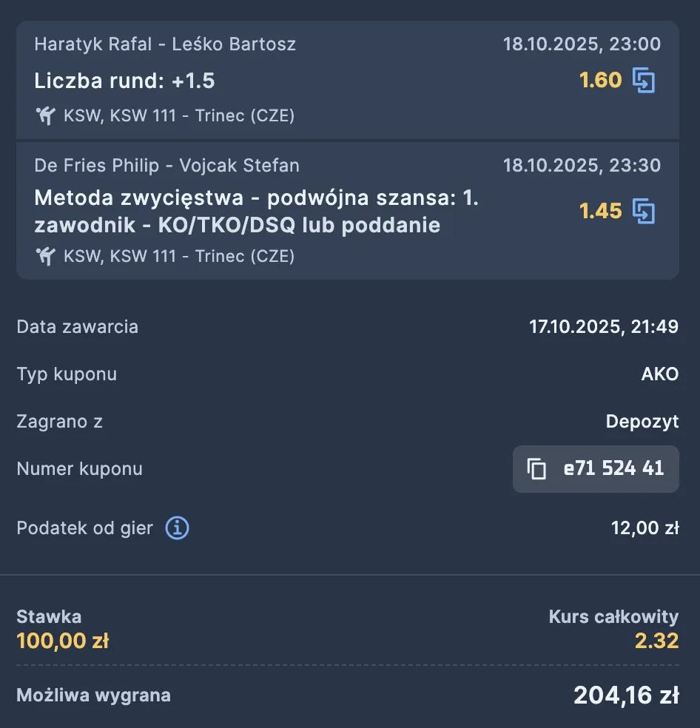Click the 1.45 odds value
Screen dimensions: 700x728
(x=600, y=212)
